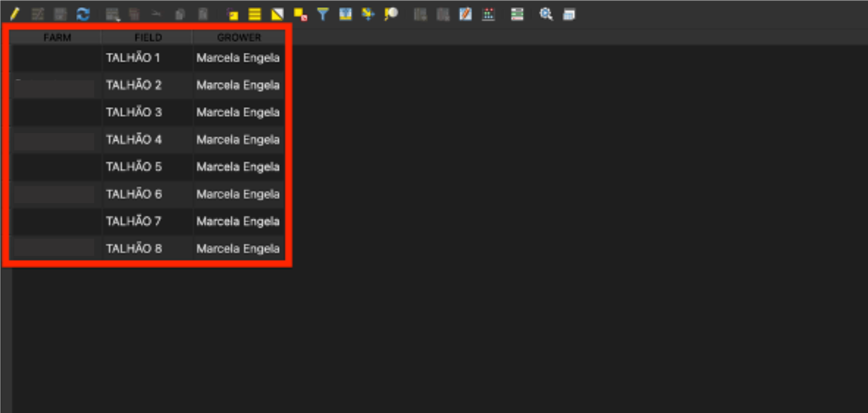Invert the current feature selection
868x413 pixels.
pos(277,14)
